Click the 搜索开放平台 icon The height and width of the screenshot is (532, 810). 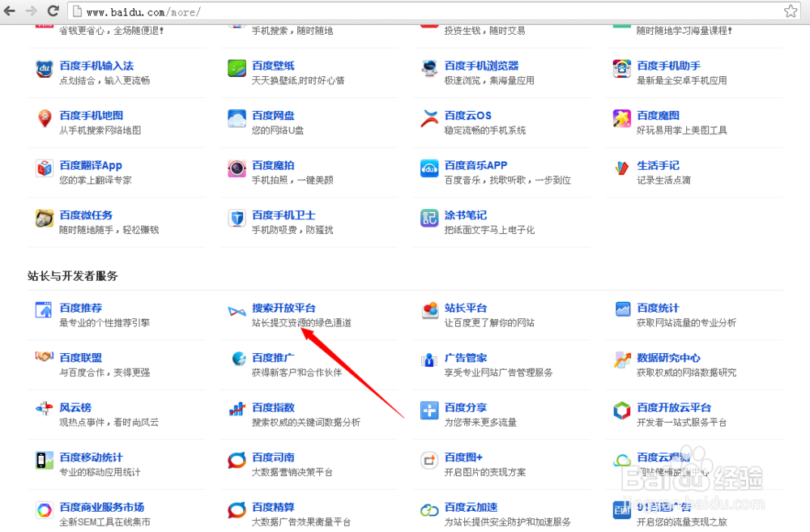(x=237, y=311)
